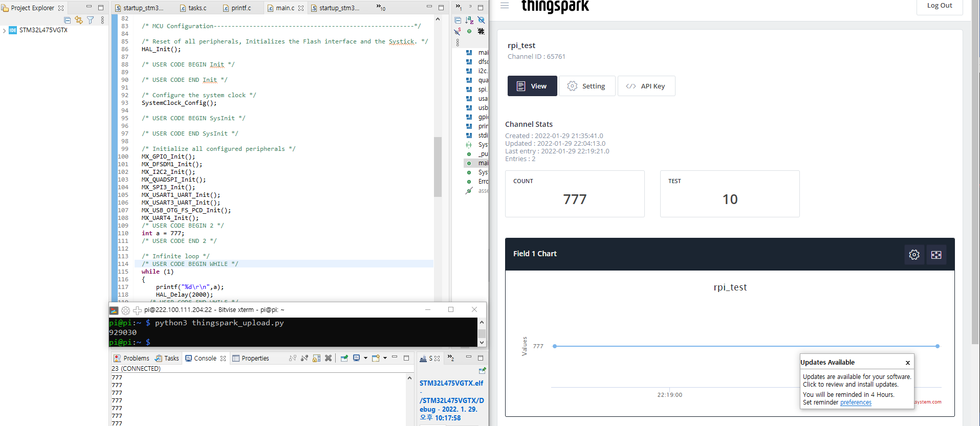Select the View channel button
Viewport: 980px width, 426px height.
coord(532,86)
